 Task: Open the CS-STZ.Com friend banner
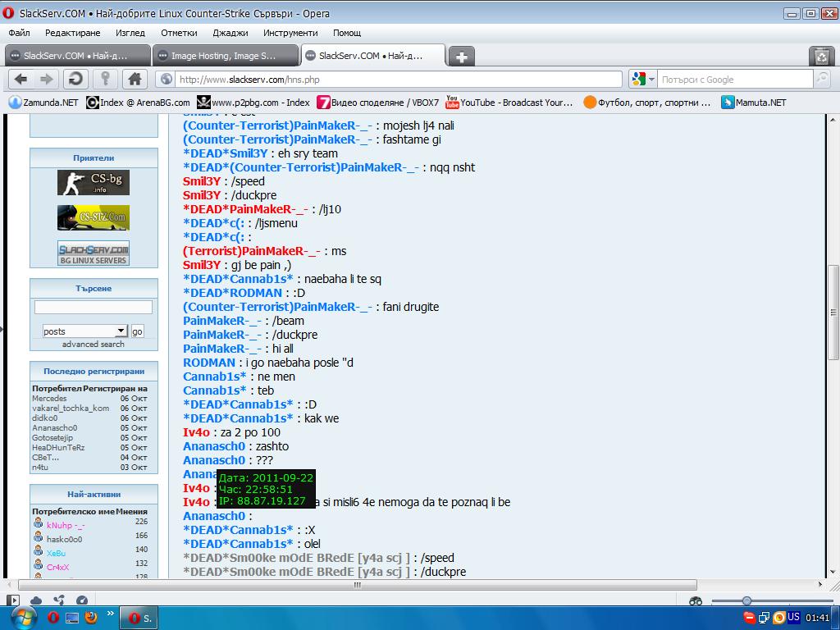[x=94, y=217]
